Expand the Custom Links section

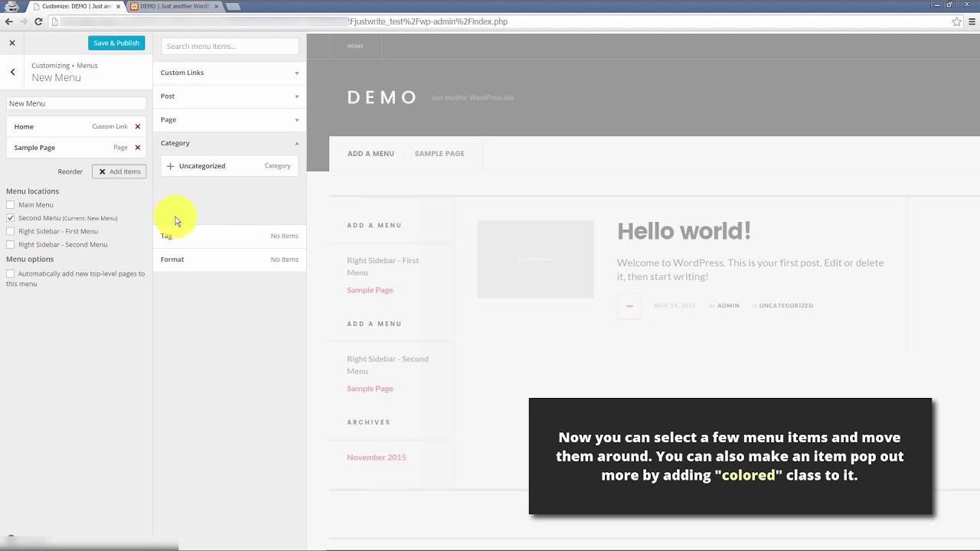[x=230, y=73]
